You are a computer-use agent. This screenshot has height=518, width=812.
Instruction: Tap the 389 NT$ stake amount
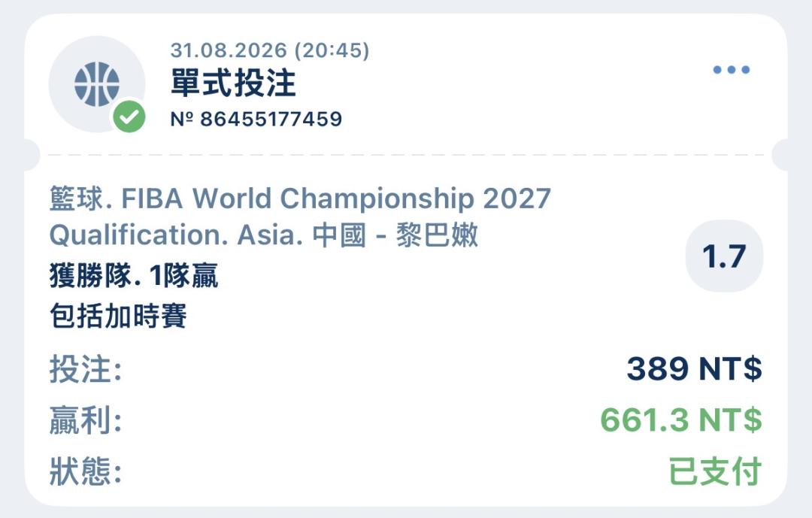pos(695,369)
